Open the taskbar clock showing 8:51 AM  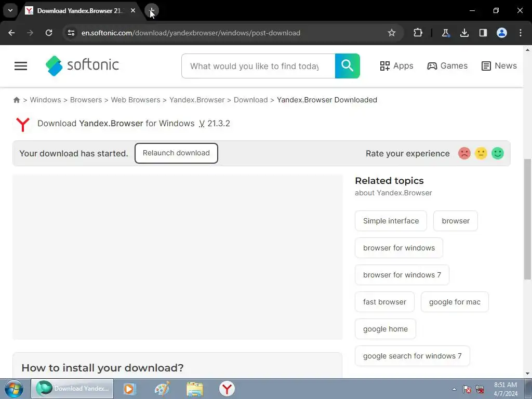[x=506, y=389]
